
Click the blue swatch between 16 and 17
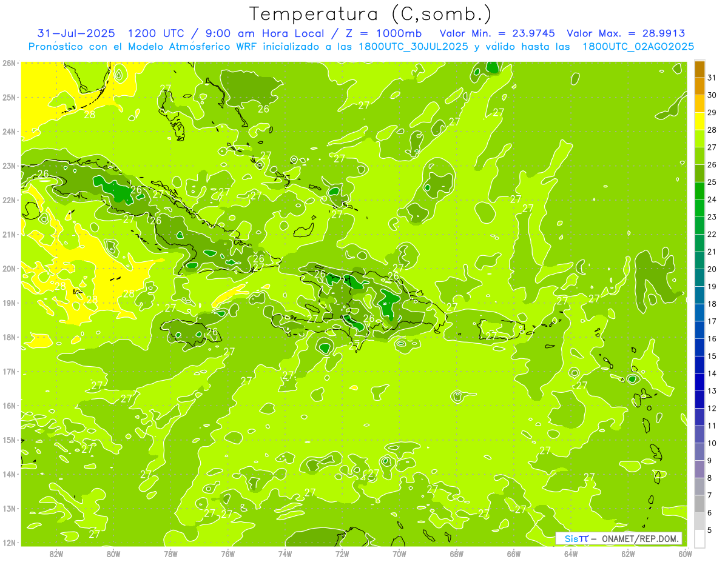click(699, 330)
